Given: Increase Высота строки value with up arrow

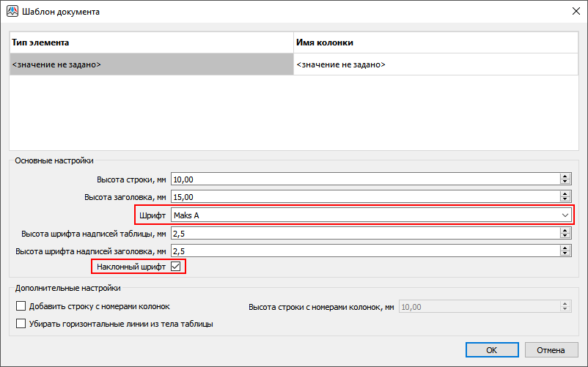Looking at the screenshot, I should pyautogui.click(x=565, y=176).
